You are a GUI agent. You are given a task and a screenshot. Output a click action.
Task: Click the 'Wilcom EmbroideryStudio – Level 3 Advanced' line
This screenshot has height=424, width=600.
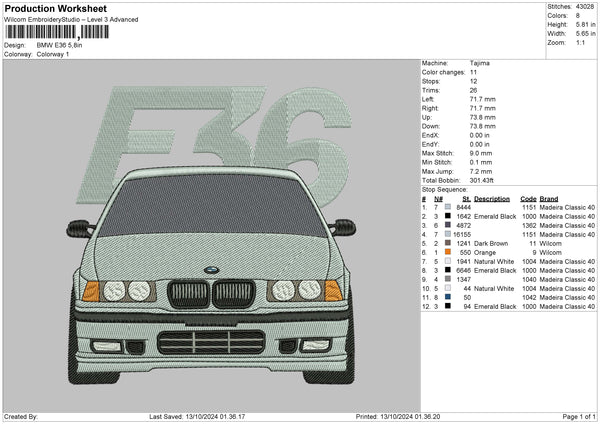click(x=71, y=20)
